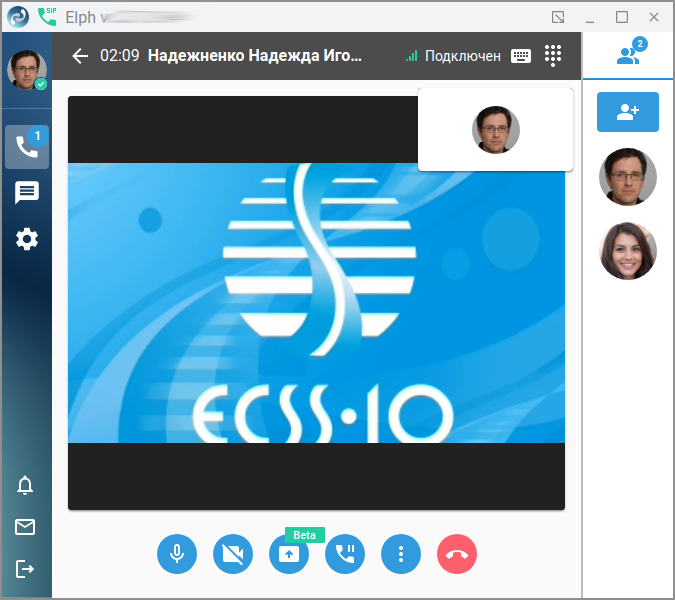Click the ECSS-10 remote video area

click(x=316, y=303)
